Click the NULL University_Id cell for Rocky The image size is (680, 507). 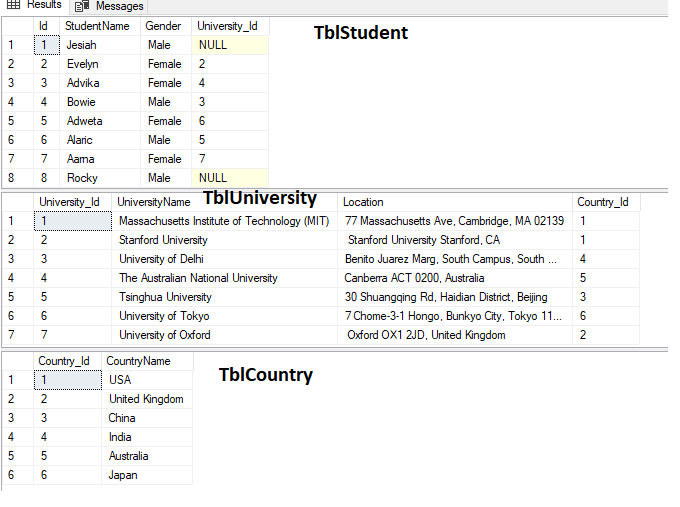pyautogui.click(x=230, y=178)
